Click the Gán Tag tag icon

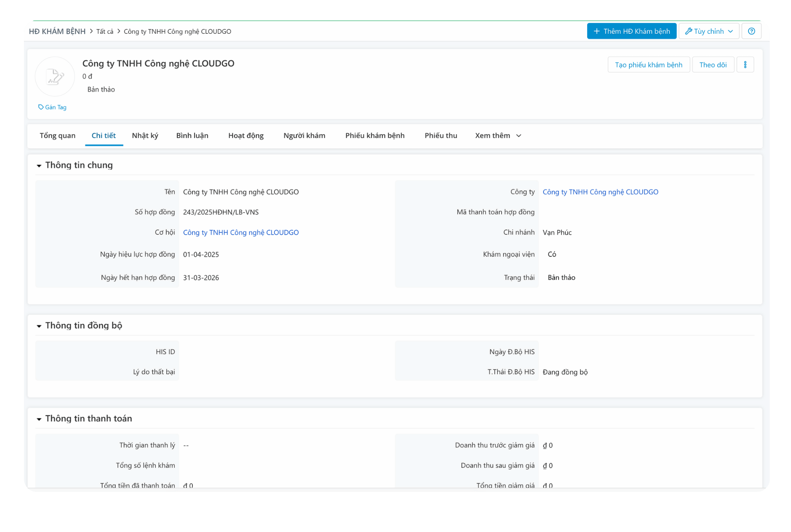pos(41,107)
